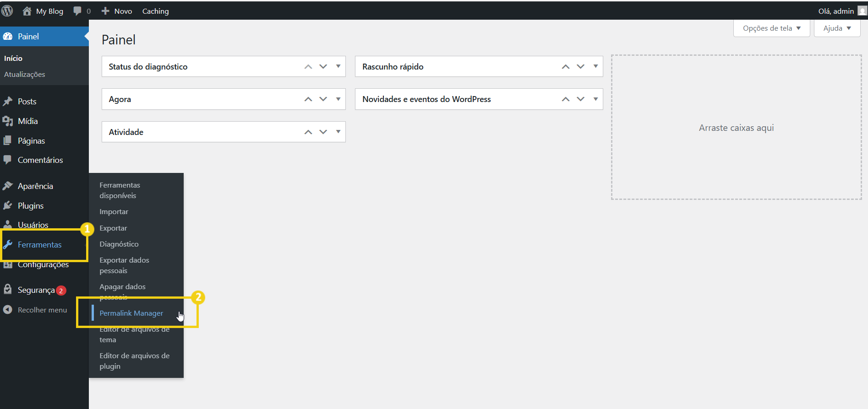Viewport: 868px width, 409px height.
Task: Open the comments bubble in admin bar
Action: [77, 11]
